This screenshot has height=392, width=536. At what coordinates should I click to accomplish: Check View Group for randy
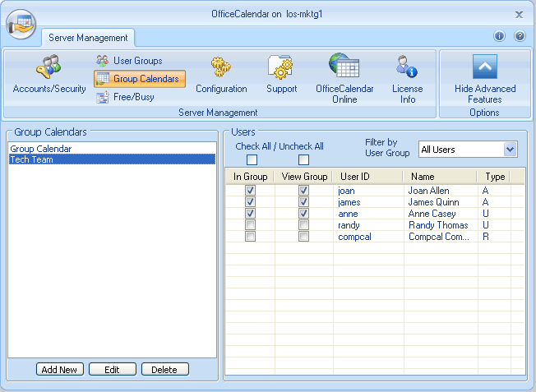click(x=303, y=225)
